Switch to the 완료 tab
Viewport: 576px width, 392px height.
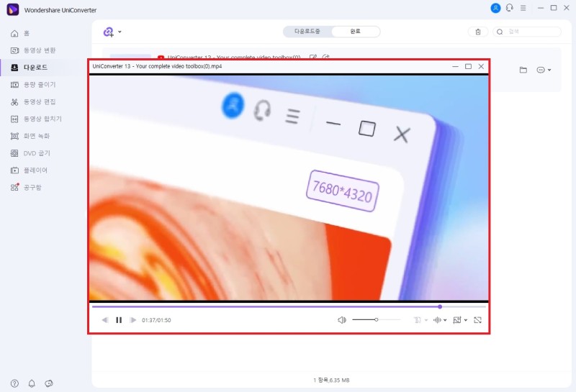pos(355,32)
